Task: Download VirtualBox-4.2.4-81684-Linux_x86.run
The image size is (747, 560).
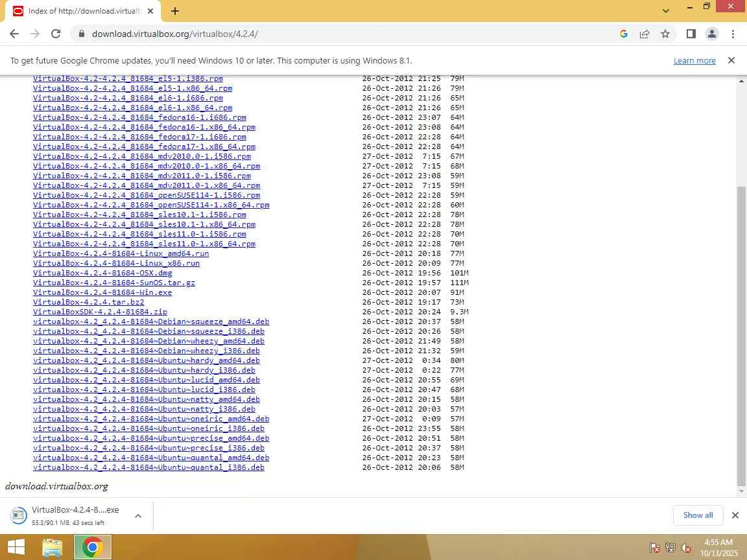Action: coord(116,263)
